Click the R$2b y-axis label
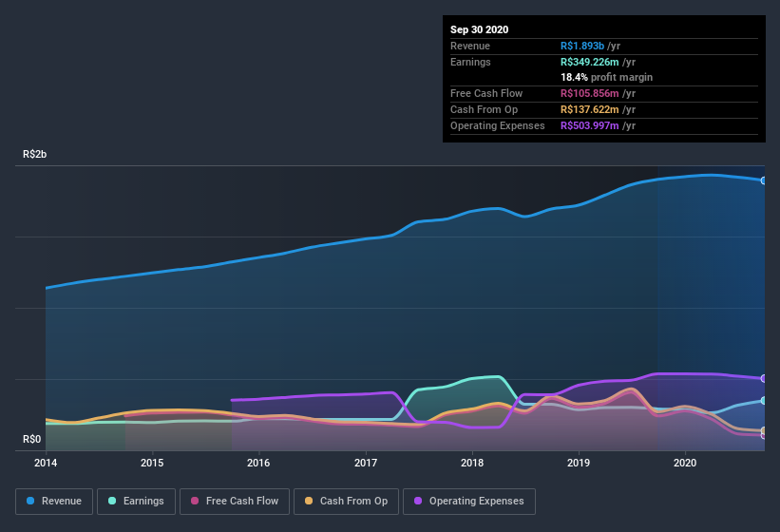The width and height of the screenshot is (780, 532). click(35, 154)
